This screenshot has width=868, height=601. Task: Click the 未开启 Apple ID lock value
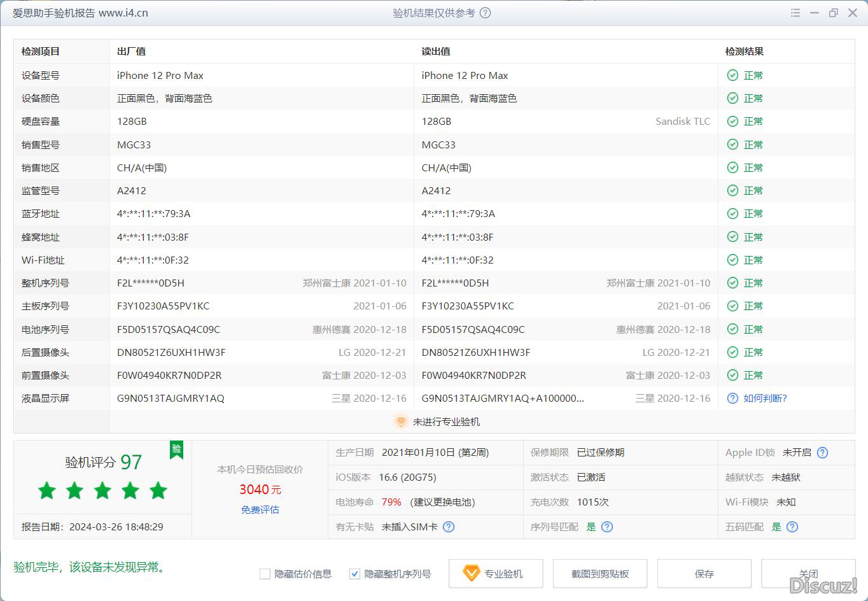pyautogui.click(x=797, y=453)
